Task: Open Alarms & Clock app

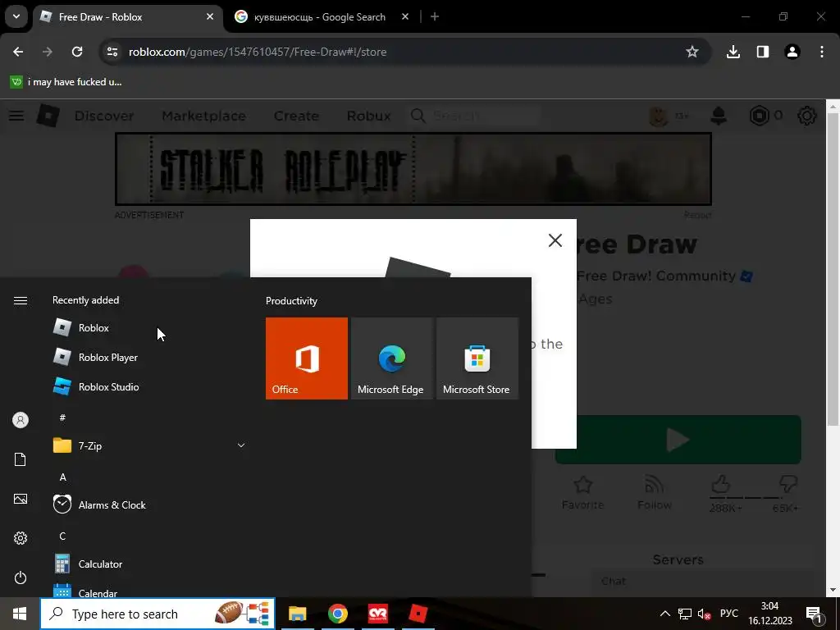Action: [x=149, y=504]
